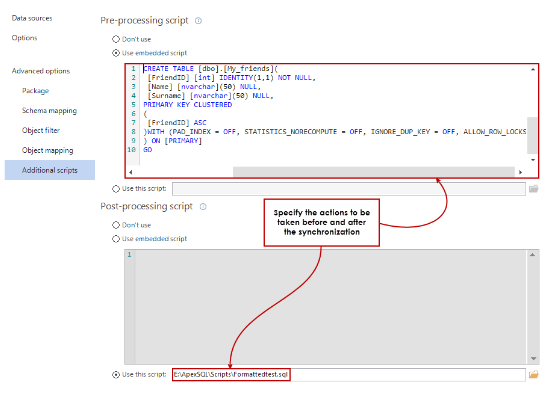
Task: Click post-processing script path input field
Action: pos(349,375)
